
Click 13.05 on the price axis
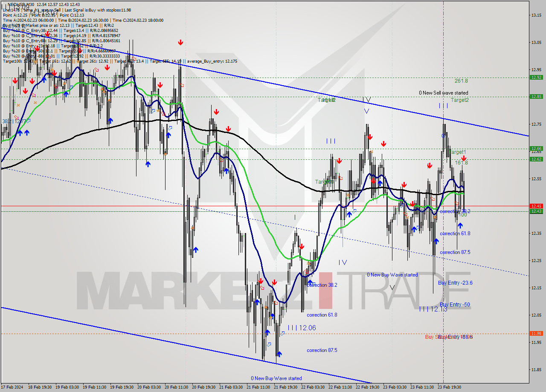tap(537, 42)
